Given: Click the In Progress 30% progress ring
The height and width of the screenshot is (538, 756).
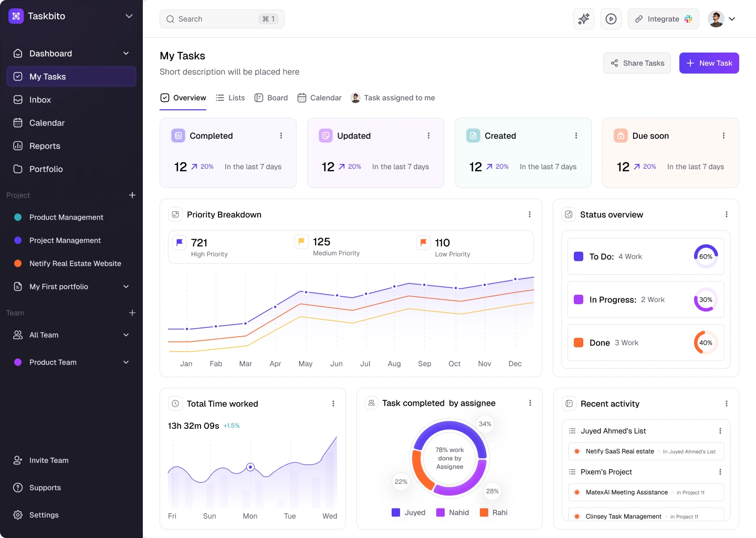Looking at the screenshot, I should point(706,299).
